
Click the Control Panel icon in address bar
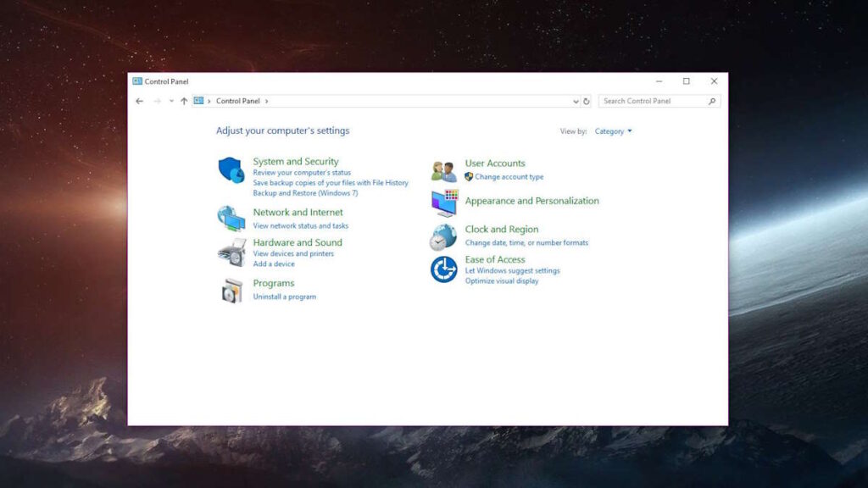point(198,101)
